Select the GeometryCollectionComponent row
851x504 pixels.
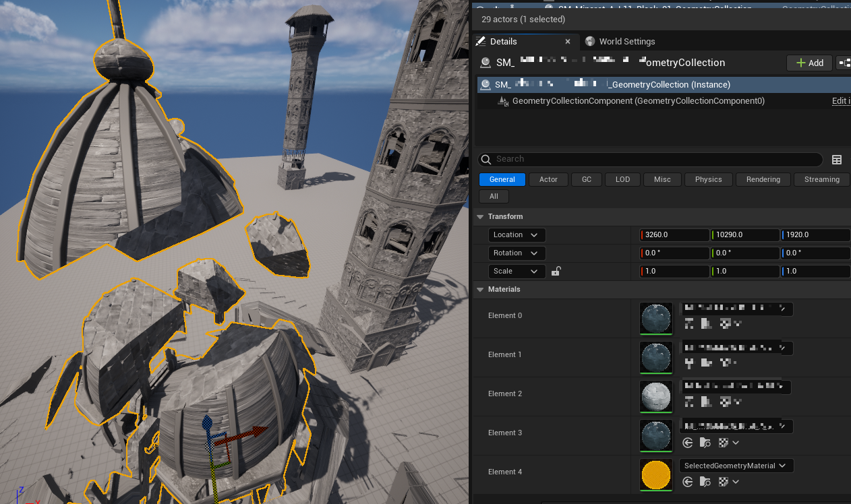point(664,101)
